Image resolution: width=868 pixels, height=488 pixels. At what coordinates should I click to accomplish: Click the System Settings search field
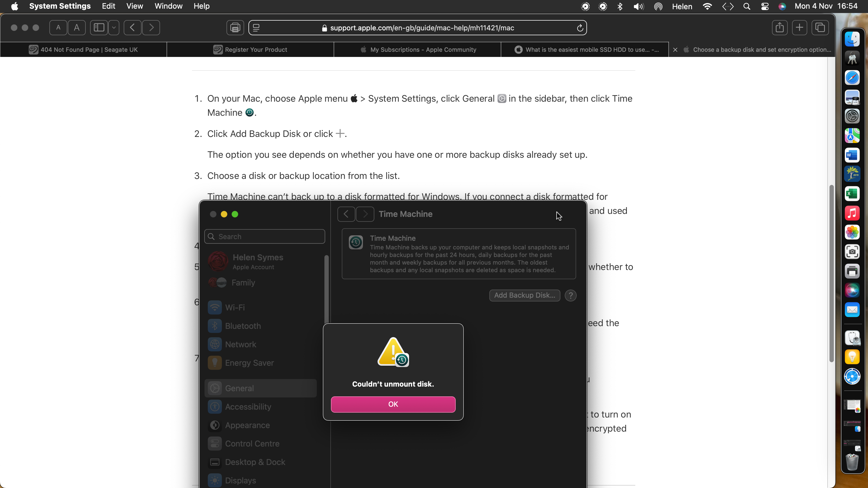pyautogui.click(x=265, y=236)
